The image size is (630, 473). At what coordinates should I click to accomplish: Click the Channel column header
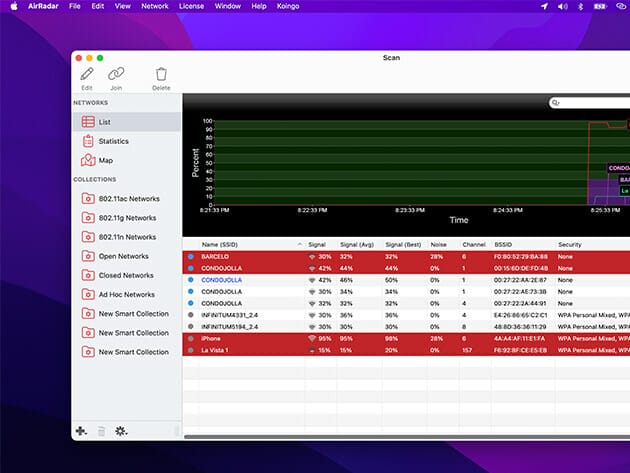pyautogui.click(x=473, y=244)
